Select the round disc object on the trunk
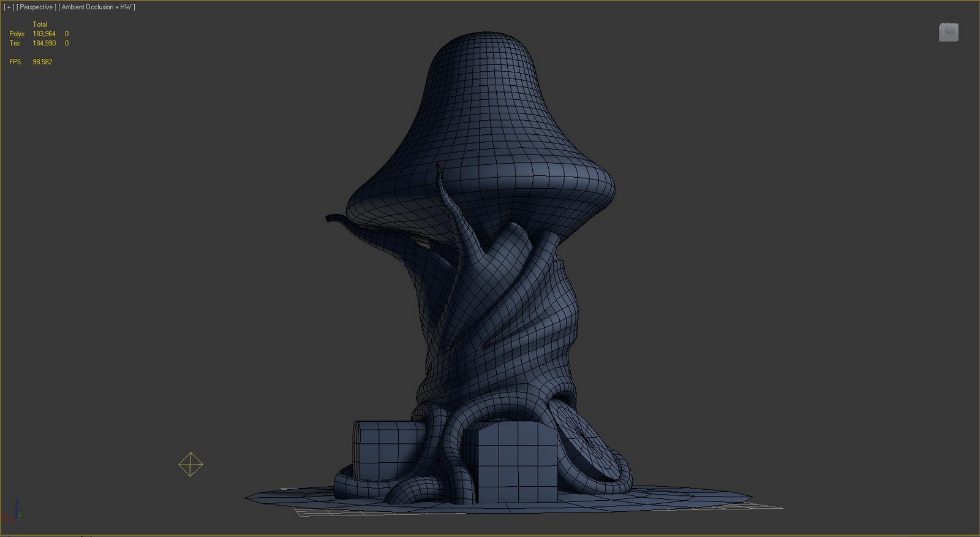980x537 pixels. [584, 440]
